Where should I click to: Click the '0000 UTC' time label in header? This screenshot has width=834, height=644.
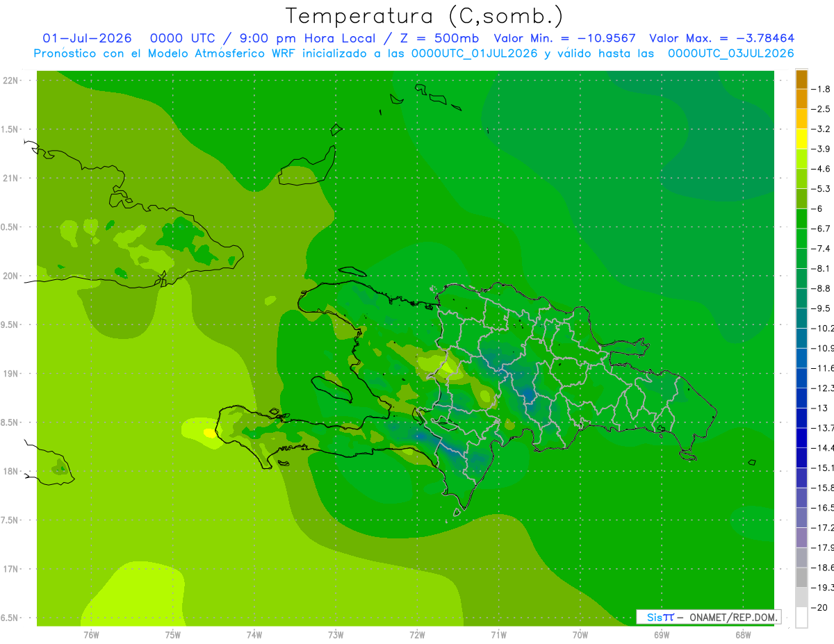[182, 38]
